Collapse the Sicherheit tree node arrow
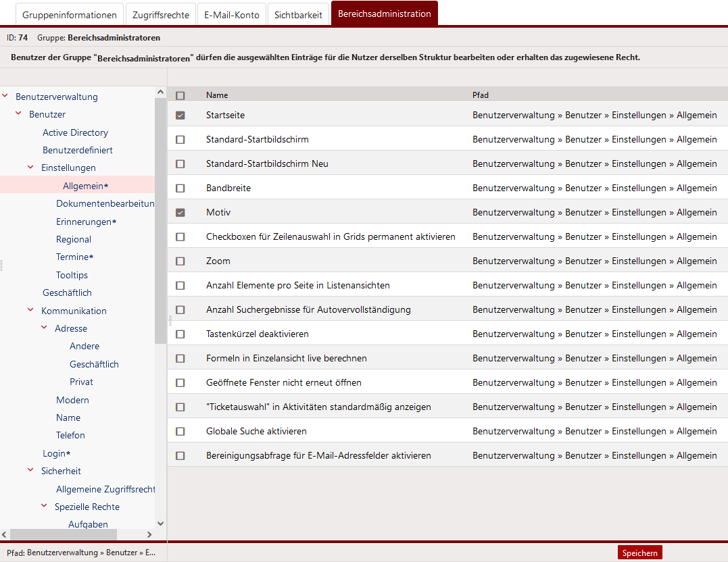Image resolution: width=728 pixels, height=562 pixels. [x=31, y=471]
